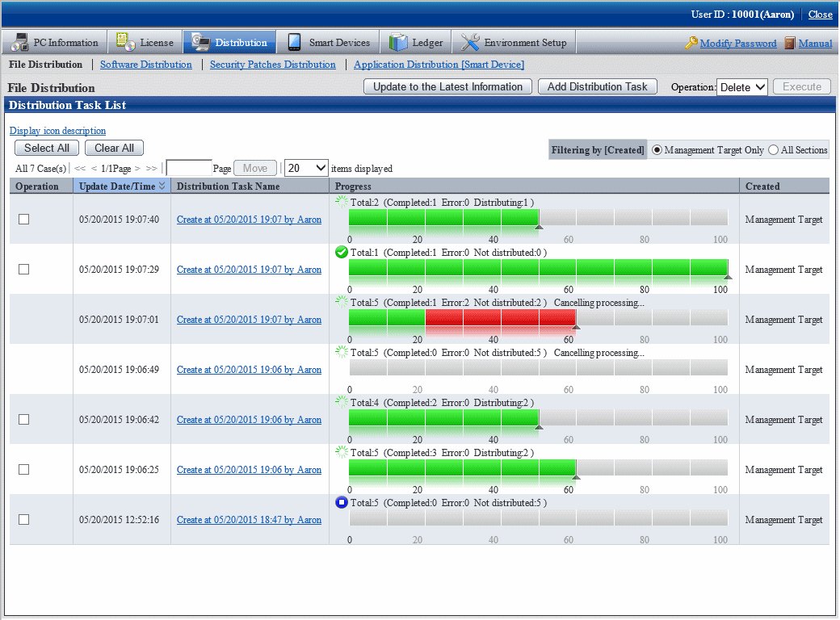
Task: Click the blue stopped status icon
Action: (342, 502)
